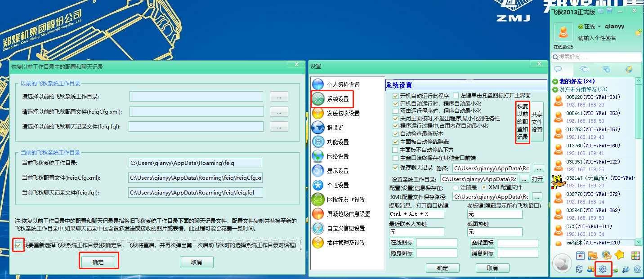Click 共享文件设置 button
Screen dimensions: 644x279
click(537, 122)
